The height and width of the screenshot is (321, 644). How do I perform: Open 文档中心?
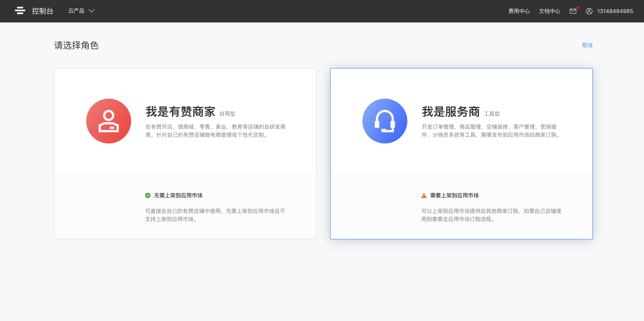[x=549, y=11]
